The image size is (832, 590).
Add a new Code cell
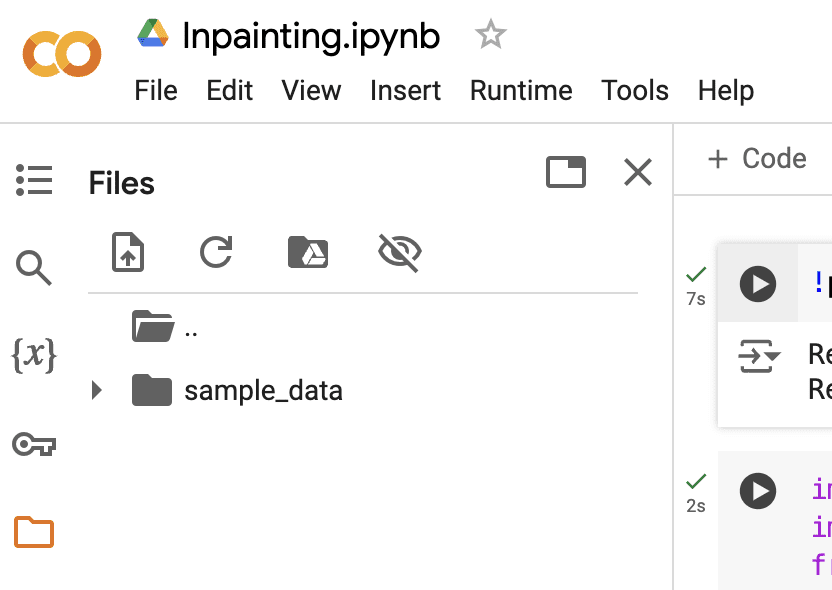(x=757, y=159)
